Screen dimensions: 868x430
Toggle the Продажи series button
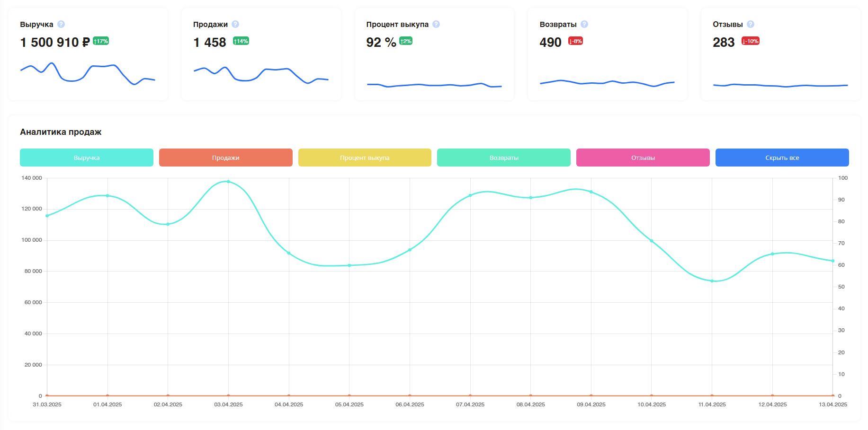pos(226,158)
